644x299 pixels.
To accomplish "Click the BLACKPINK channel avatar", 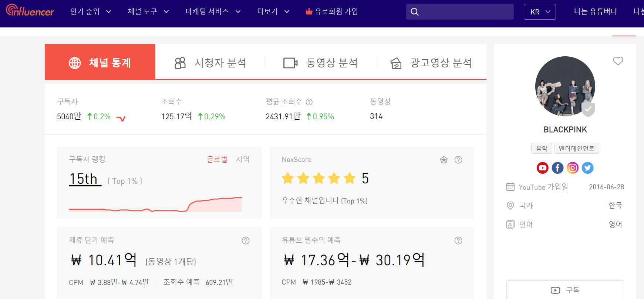I will (x=565, y=86).
